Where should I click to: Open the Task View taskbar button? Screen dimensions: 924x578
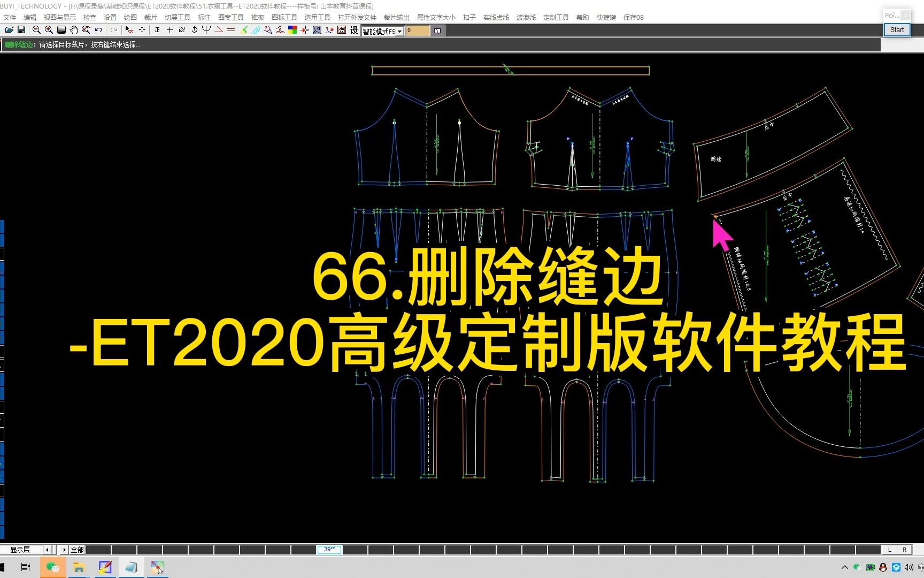pos(25,567)
